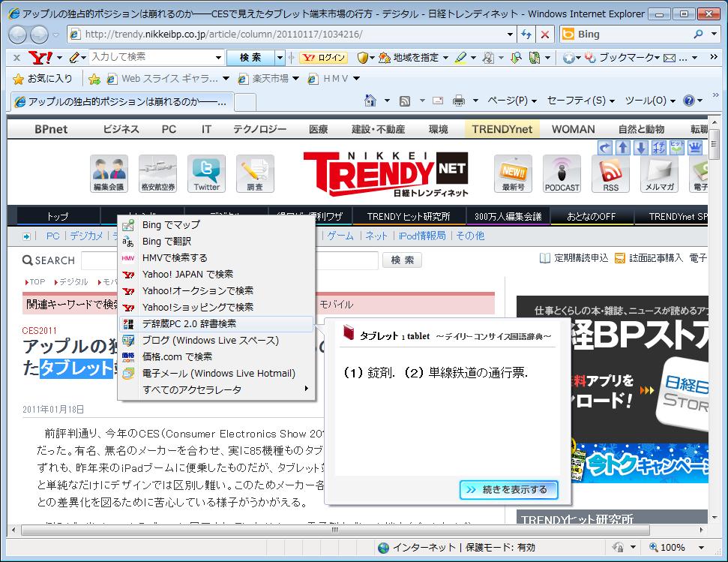Viewport: 728px width, 562px height.
Task: Expand the 地域を指定 dropdown
Action: click(x=445, y=58)
